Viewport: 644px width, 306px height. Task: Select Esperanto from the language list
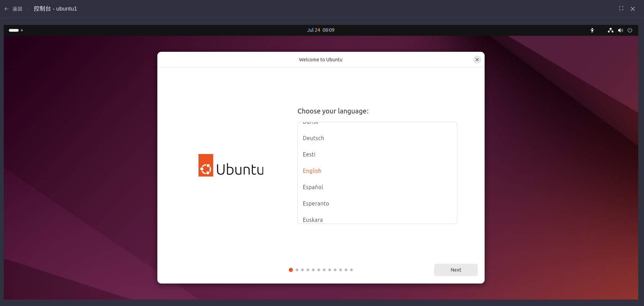coord(377,203)
